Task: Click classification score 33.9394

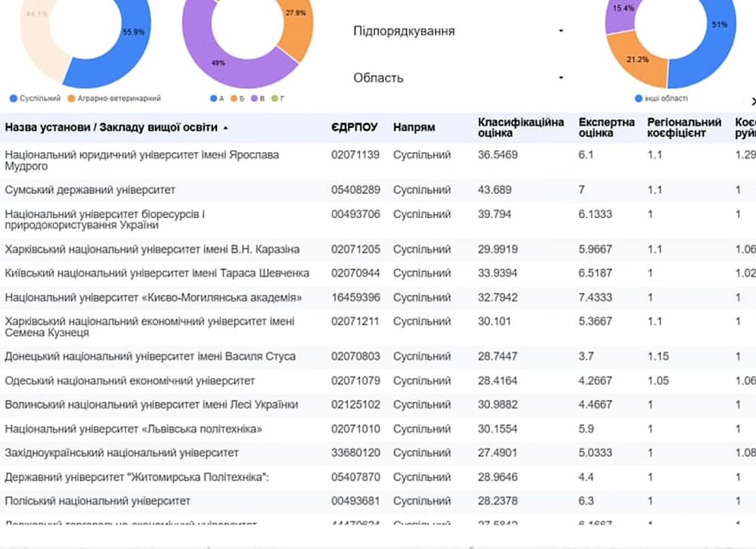Action: [x=497, y=274]
